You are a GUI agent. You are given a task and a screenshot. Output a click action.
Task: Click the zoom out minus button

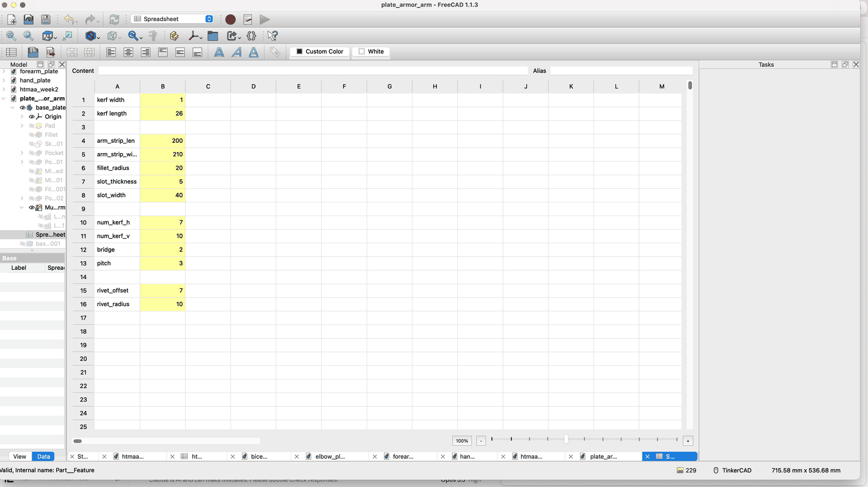[481, 441]
